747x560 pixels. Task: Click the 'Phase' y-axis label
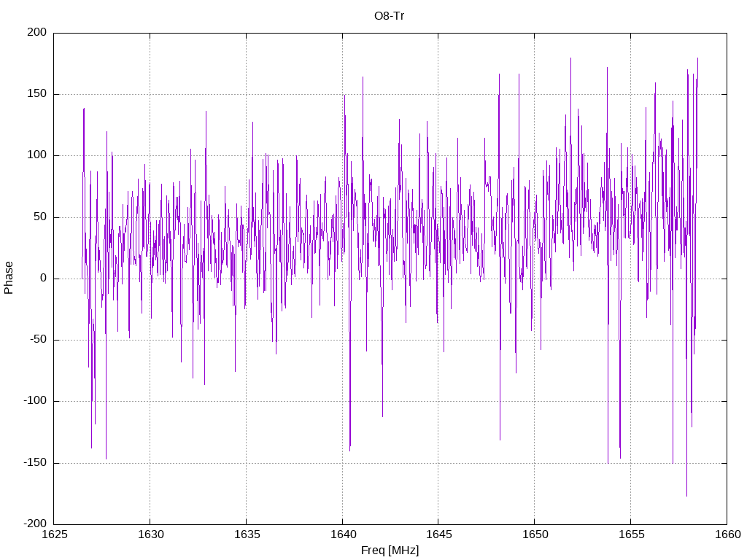coord(9,278)
